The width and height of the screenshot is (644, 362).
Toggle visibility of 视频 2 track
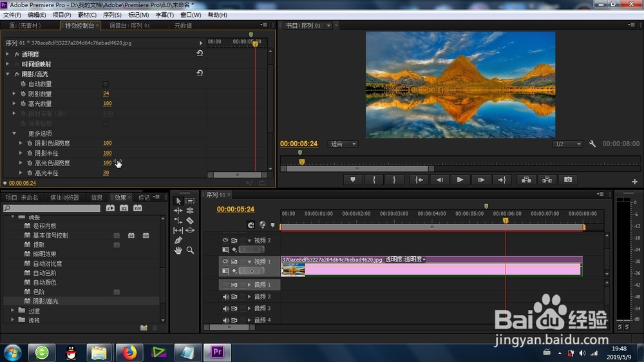click(x=225, y=240)
